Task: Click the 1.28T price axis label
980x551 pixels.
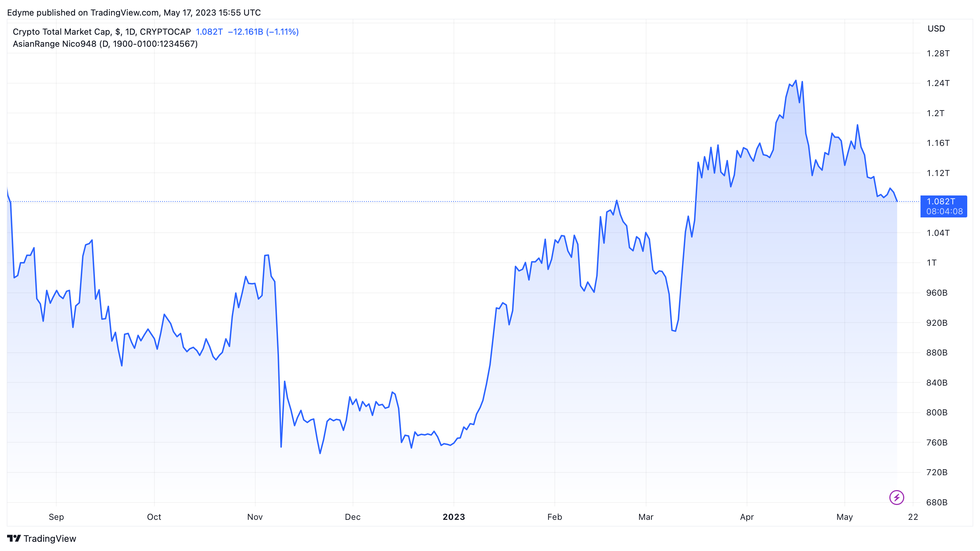Action: 938,53
